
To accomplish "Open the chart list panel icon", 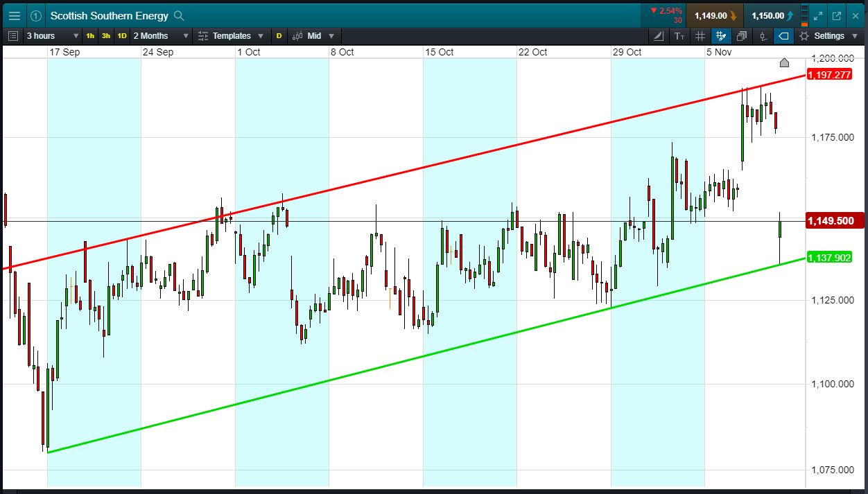I will [13, 36].
